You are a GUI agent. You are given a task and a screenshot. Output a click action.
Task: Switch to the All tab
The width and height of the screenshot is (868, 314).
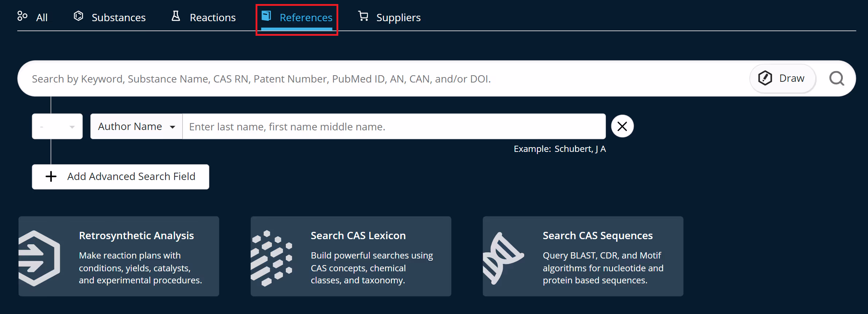pos(32,17)
